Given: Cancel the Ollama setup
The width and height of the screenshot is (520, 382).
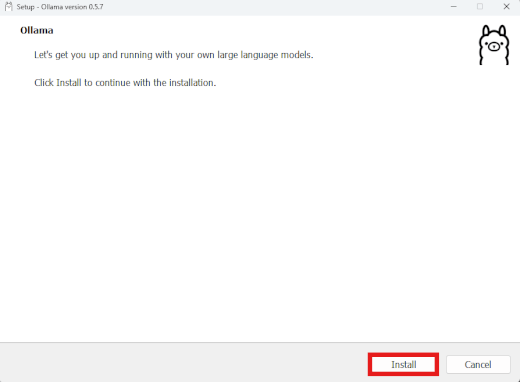Looking at the screenshot, I should point(478,364).
